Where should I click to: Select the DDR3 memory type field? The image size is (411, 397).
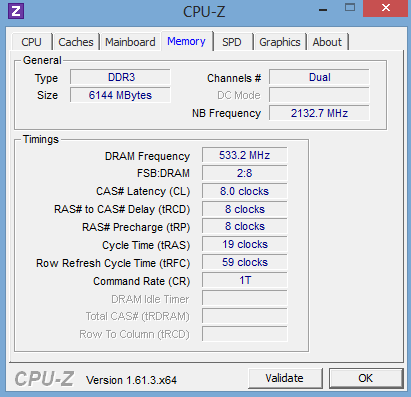(x=120, y=77)
